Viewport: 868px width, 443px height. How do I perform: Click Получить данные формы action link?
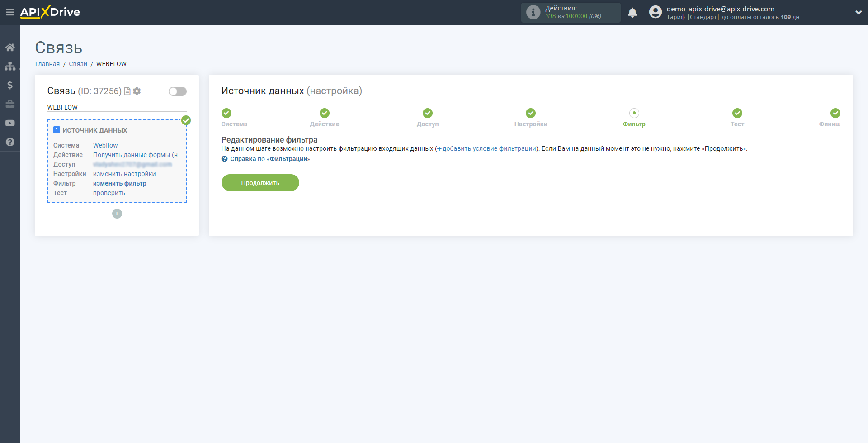tap(135, 155)
